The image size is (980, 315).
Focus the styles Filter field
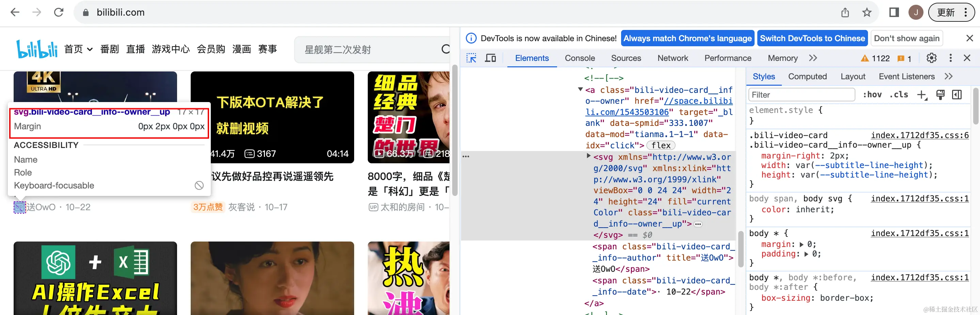[x=802, y=95]
